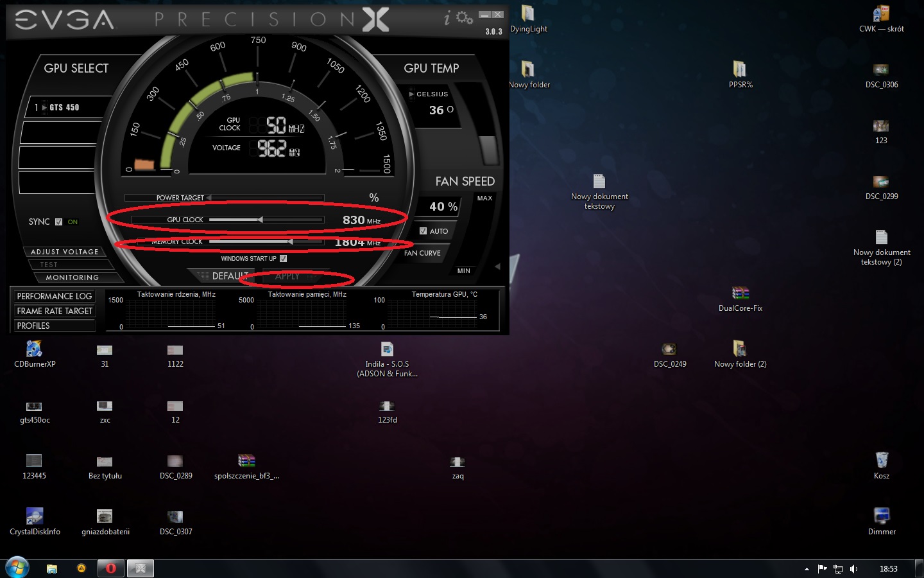Open the FRAME RATE TARGET section
Screen dimensions: 924x578
(x=55, y=311)
